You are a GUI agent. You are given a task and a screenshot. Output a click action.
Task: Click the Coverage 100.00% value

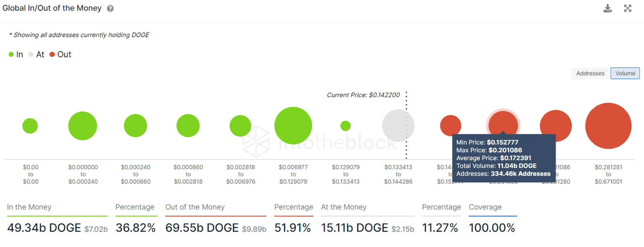[492, 228]
